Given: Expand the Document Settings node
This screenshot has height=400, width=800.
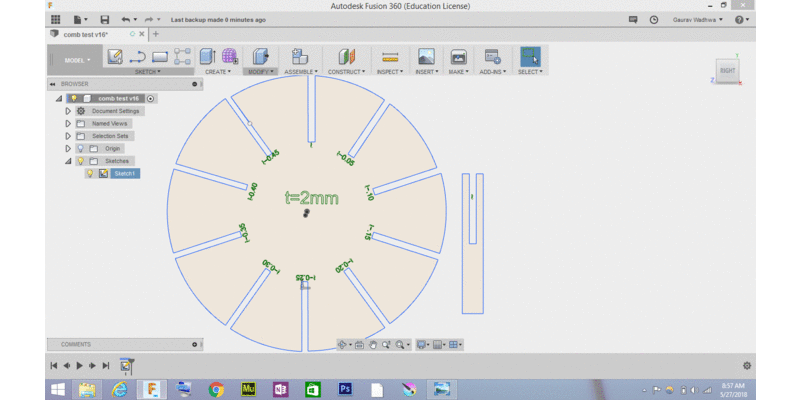Looking at the screenshot, I should (x=68, y=111).
